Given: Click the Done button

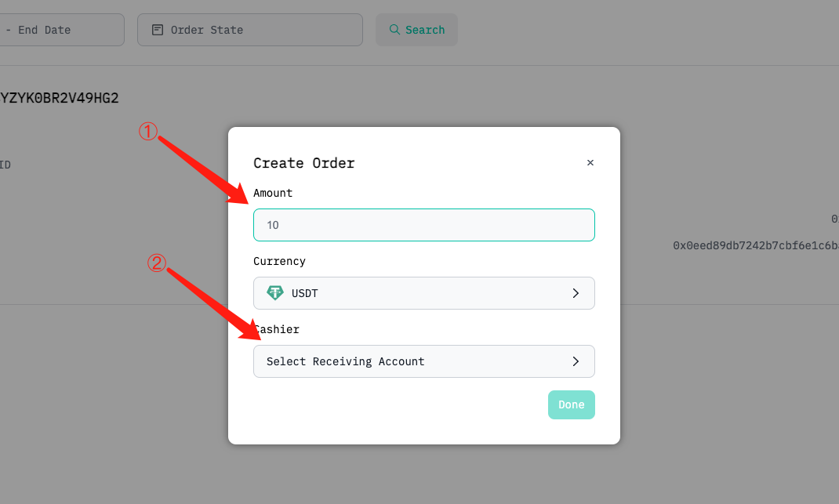Looking at the screenshot, I should [x=571, y=404].
